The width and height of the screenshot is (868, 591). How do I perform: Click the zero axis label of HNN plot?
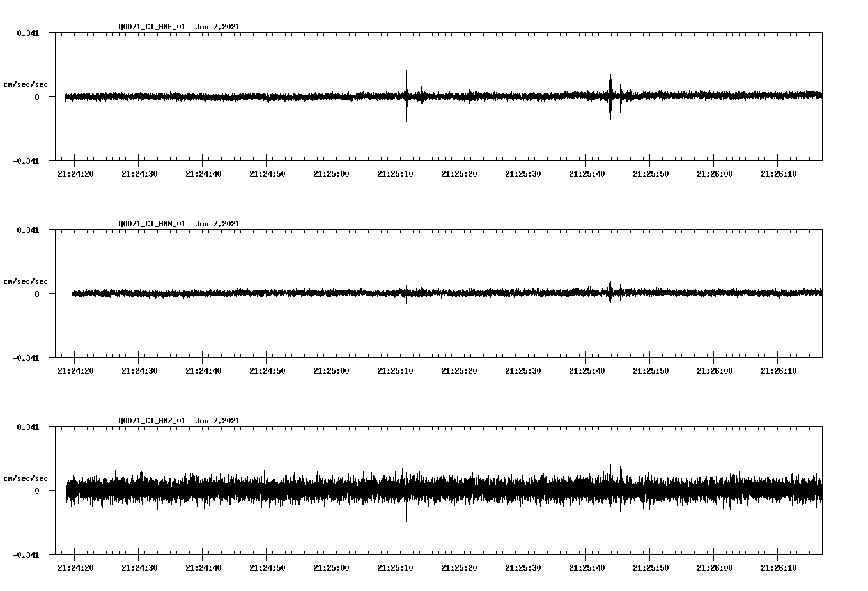37,294
